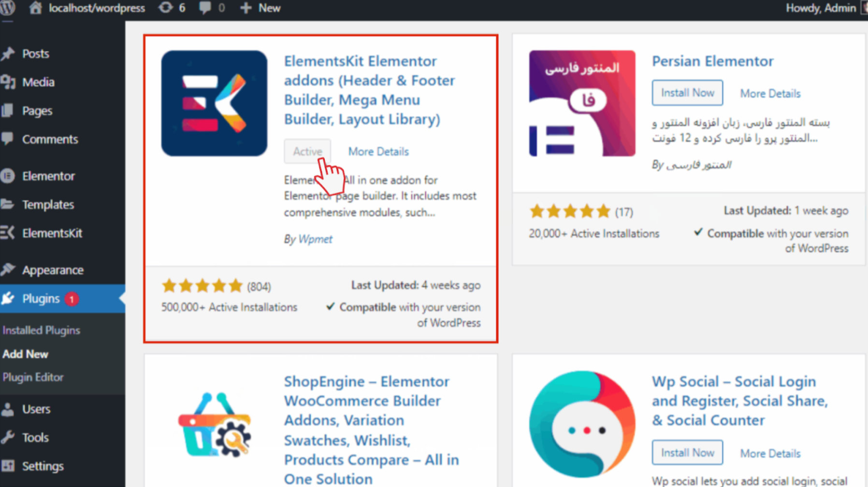Click the Wp Social plugin thumbnail
The height and width of the screenshot is (487, 868).
[582, 424]
